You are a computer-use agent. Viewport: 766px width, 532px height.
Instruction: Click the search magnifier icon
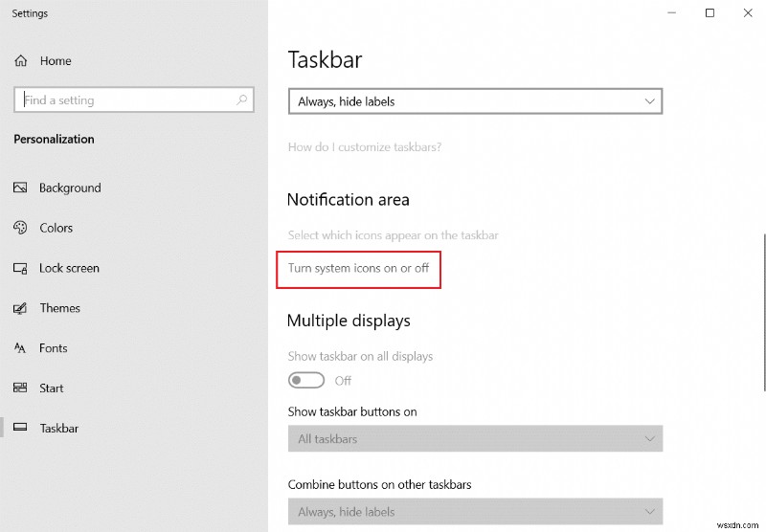point(242,100)
